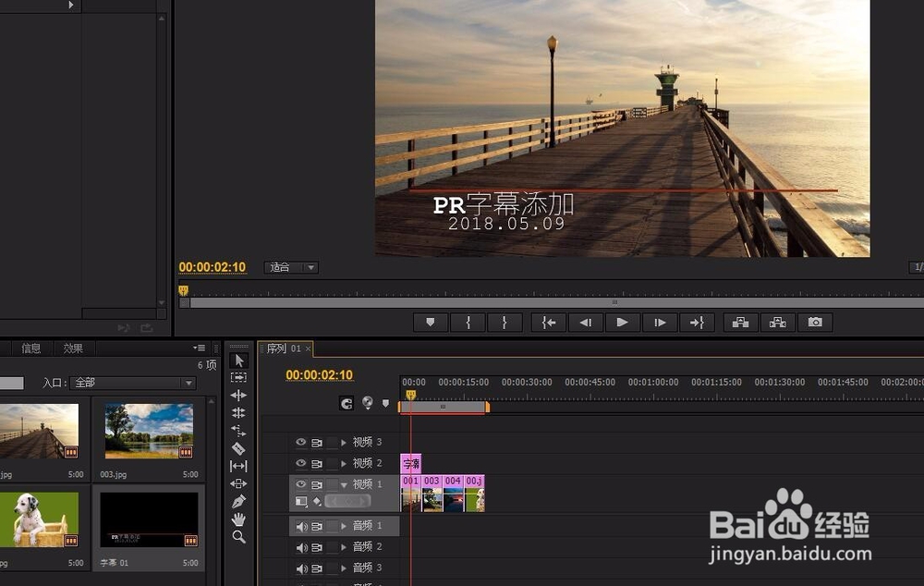
Task: Expand the 视频 2 track
Action: [x=344, y=463]
